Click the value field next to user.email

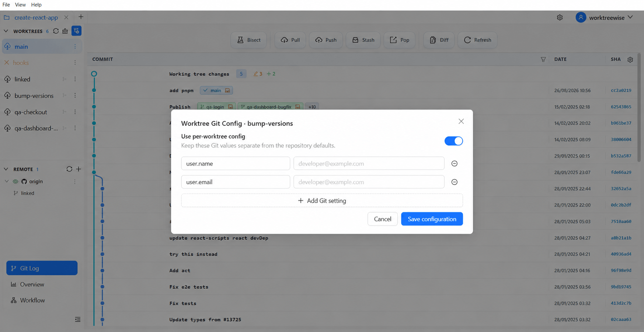point(369,182)
